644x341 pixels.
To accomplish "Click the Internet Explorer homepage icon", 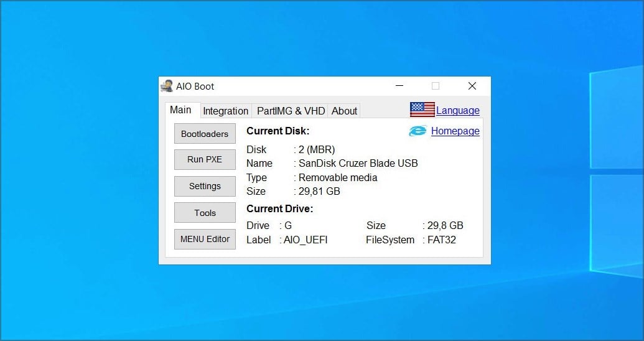I will [x=418, y=131].
